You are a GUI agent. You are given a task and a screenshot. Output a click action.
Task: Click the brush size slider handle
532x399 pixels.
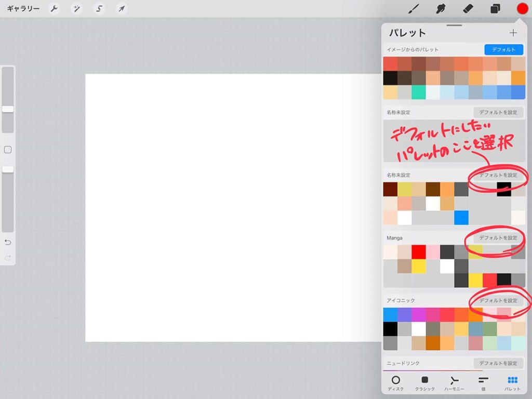tap(8, 109)
